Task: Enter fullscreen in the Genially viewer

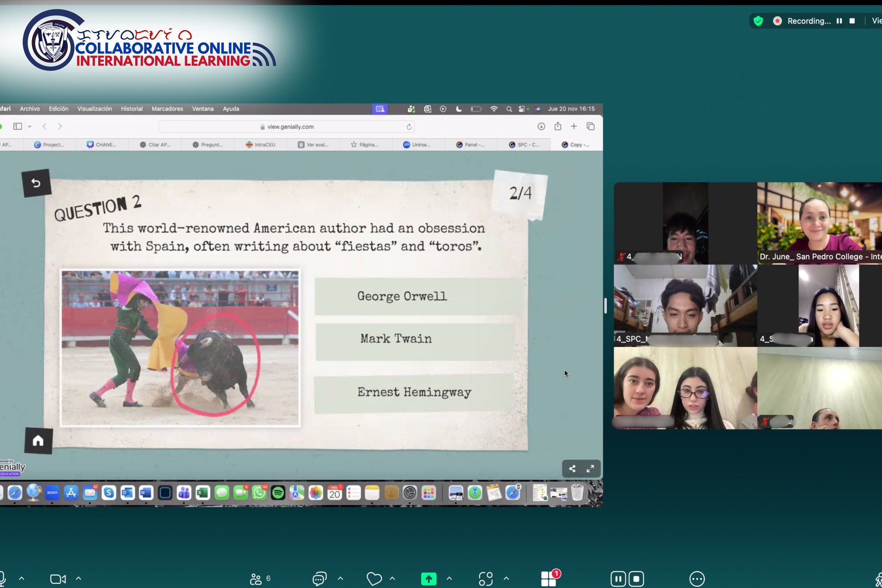Action: pyautogui.click(x=590, y=469)
